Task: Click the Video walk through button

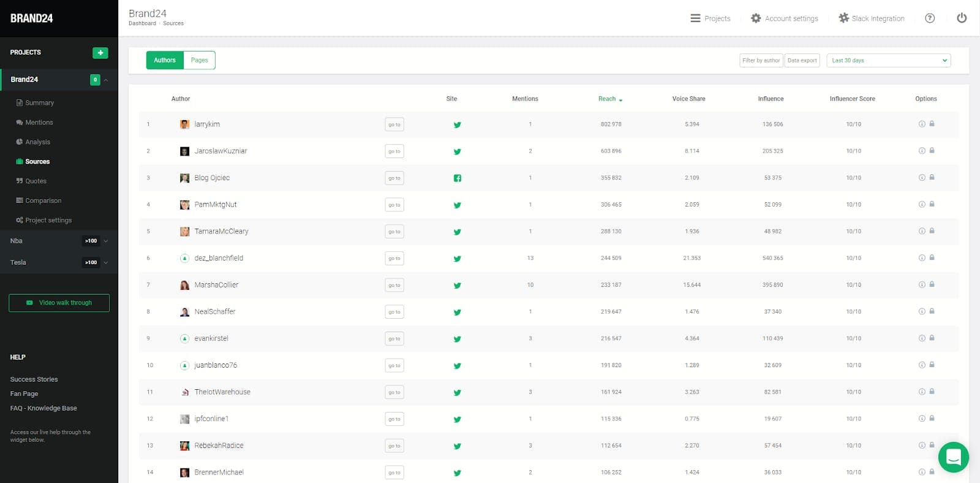Action: [59, 303]
